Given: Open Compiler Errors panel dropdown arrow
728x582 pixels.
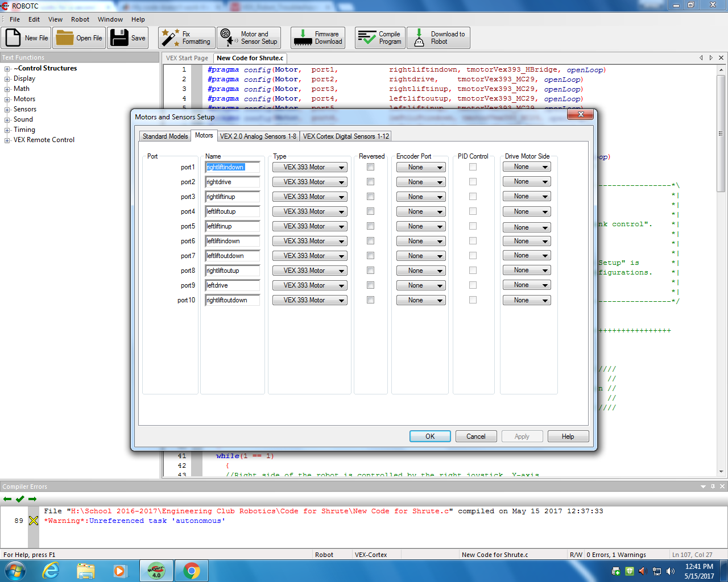Looking at the screenshot, I should [x=703, y=487].
